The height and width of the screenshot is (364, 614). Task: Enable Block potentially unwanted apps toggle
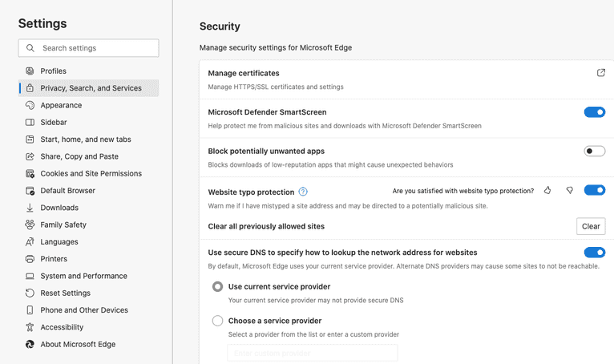click(x=594, y=151)
